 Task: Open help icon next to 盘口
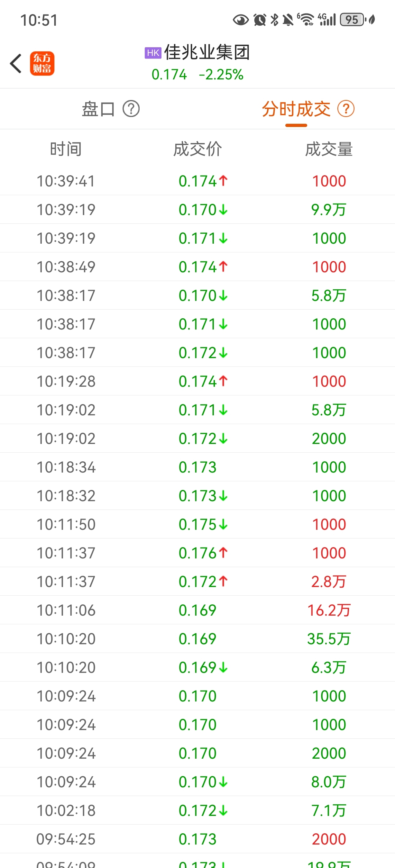coord(131,109)
